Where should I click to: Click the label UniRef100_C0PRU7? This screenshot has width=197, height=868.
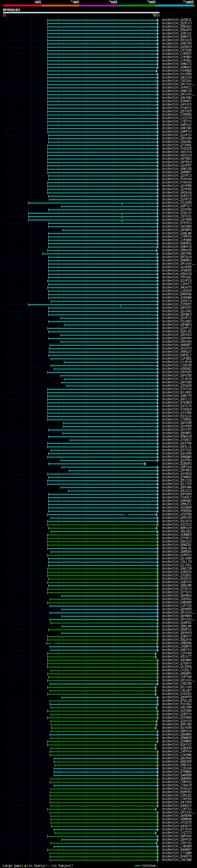point(176,54)
